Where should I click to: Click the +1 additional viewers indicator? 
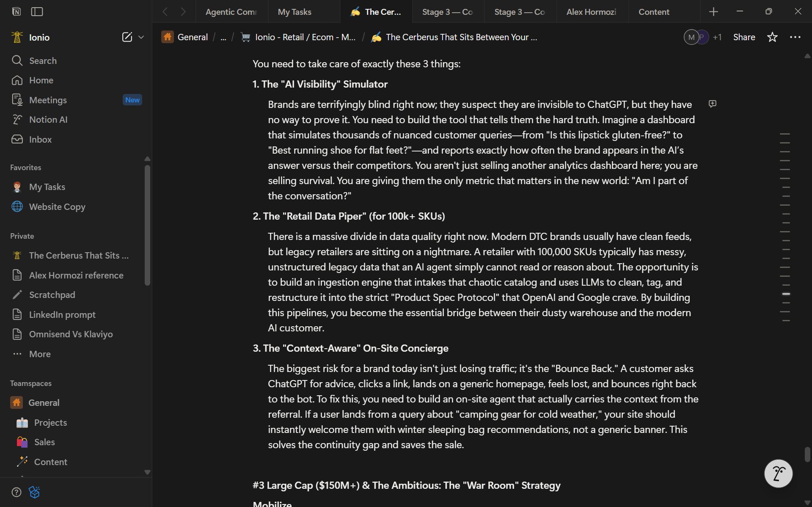717,37
